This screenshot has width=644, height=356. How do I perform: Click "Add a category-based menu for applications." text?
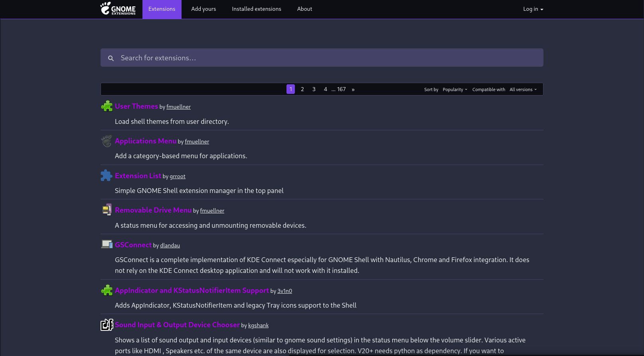coord(181,156)
